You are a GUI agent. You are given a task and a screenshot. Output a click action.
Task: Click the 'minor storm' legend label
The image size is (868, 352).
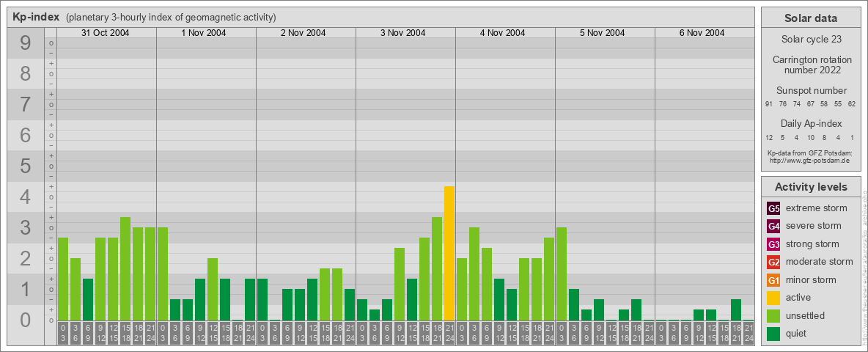pyautogui.click(x=811, y=279)
